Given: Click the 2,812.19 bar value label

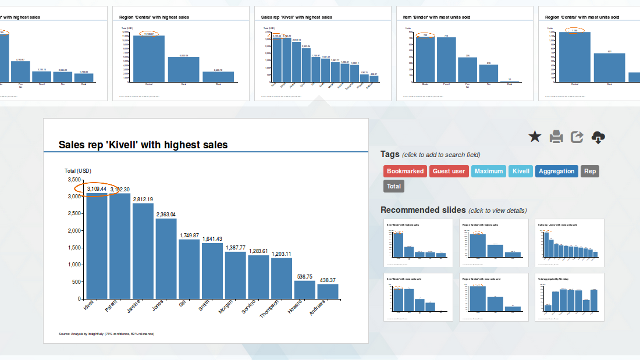Looking at the screenshot, I should point(143,199).
